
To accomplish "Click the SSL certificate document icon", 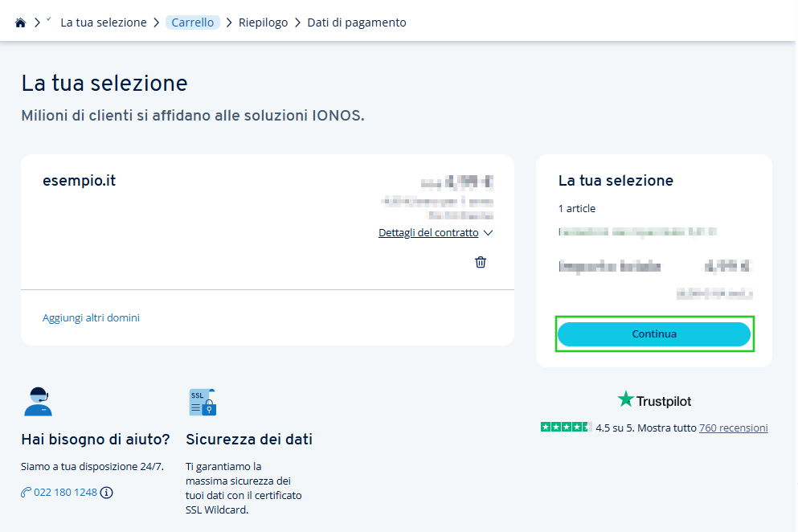I will pos(201,401).
